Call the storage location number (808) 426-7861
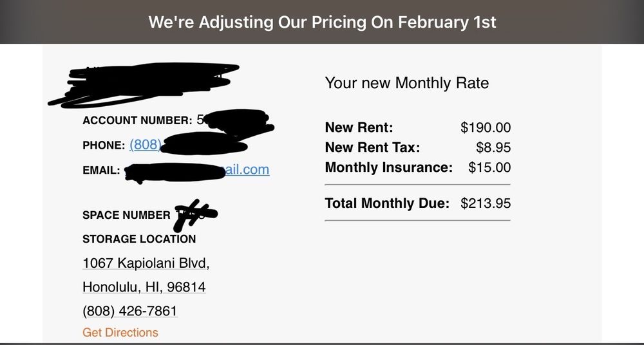The image size is (644, 345). click(130, 311)
